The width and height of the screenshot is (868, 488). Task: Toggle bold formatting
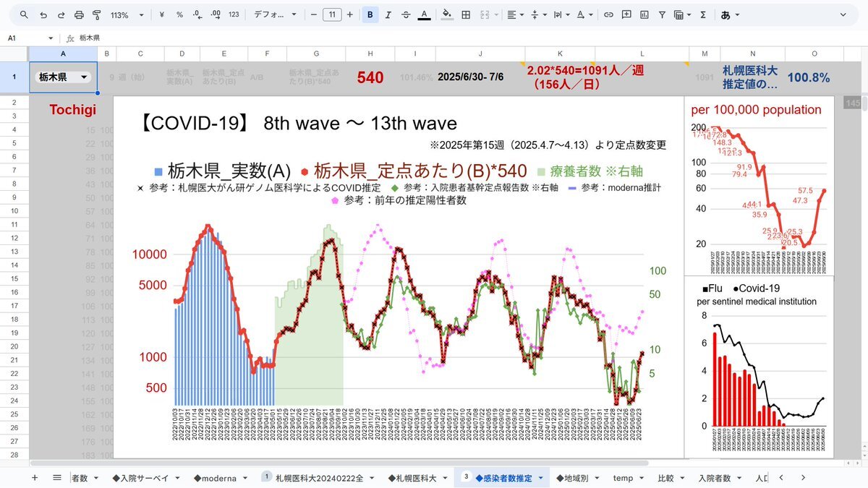coord(370,14)
